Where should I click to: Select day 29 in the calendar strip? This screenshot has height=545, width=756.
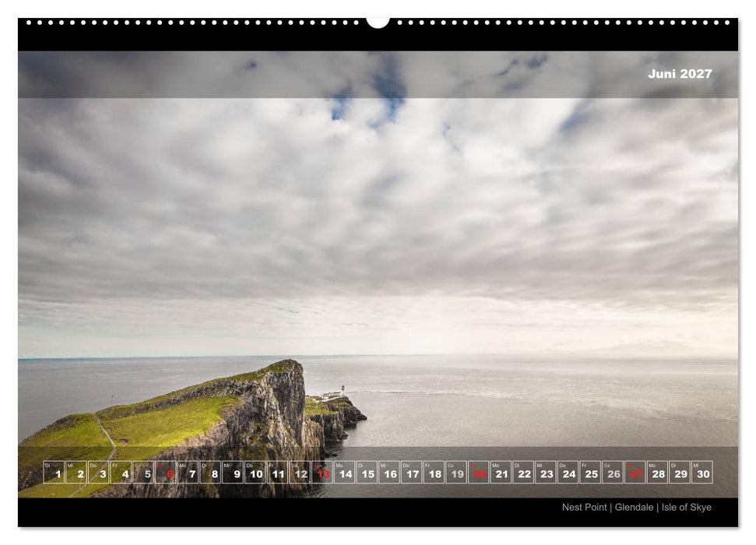[x=680, y=472]
